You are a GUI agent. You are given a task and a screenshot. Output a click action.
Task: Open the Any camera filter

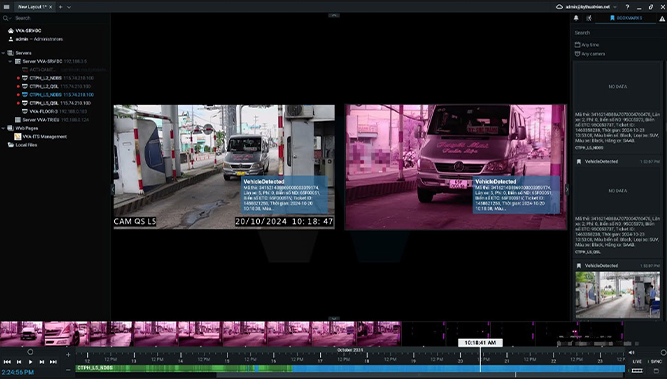590,54
